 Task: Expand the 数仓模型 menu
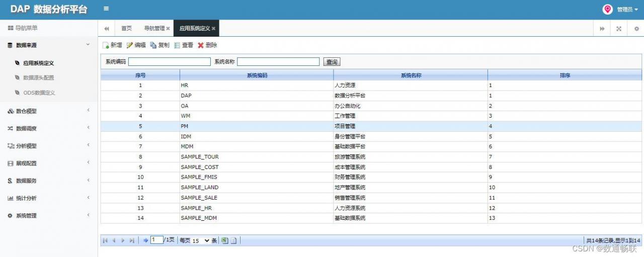(x=49, y=111)
